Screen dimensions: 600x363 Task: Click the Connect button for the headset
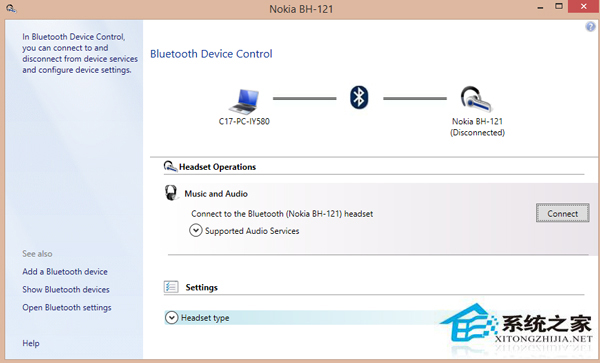click(562, 213)
